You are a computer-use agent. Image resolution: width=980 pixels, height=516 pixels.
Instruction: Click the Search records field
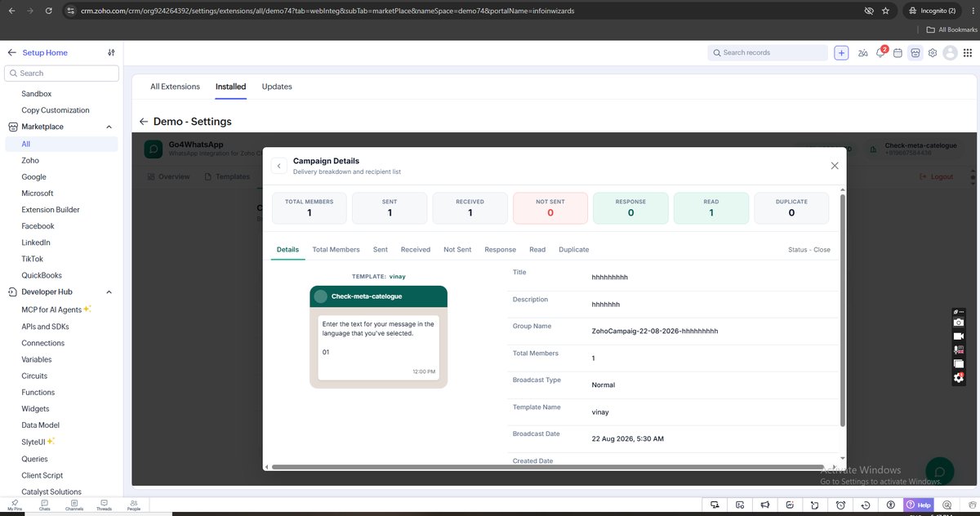click(768, 53)
